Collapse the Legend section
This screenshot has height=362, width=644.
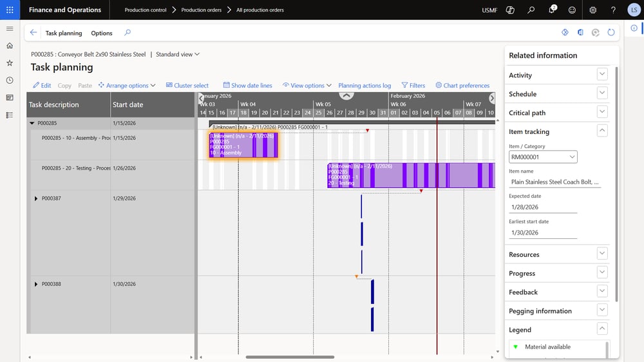pyautogui.click(x=602, y=329)
